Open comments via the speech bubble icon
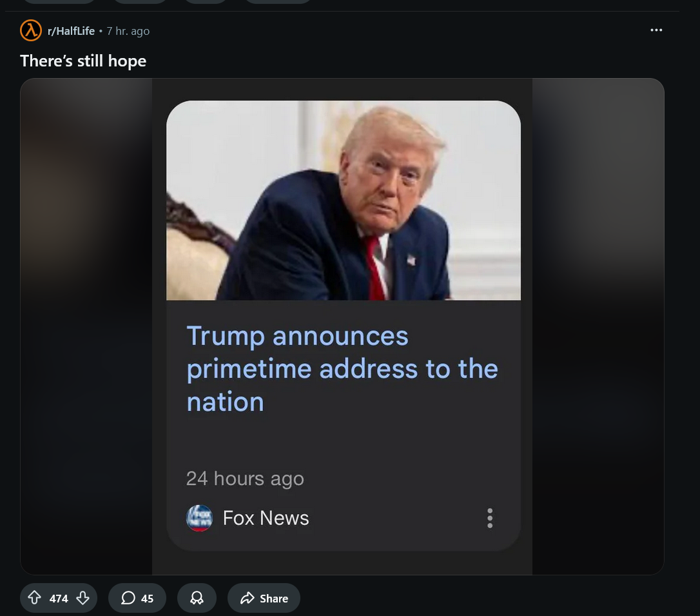The width and height of the screenshot is (700, 616). [128, 598]
